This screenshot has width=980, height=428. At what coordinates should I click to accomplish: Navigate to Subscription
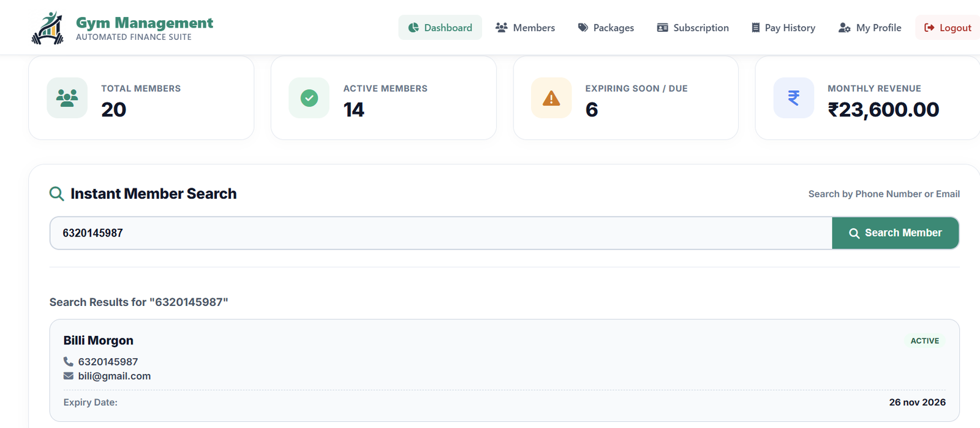693,28
